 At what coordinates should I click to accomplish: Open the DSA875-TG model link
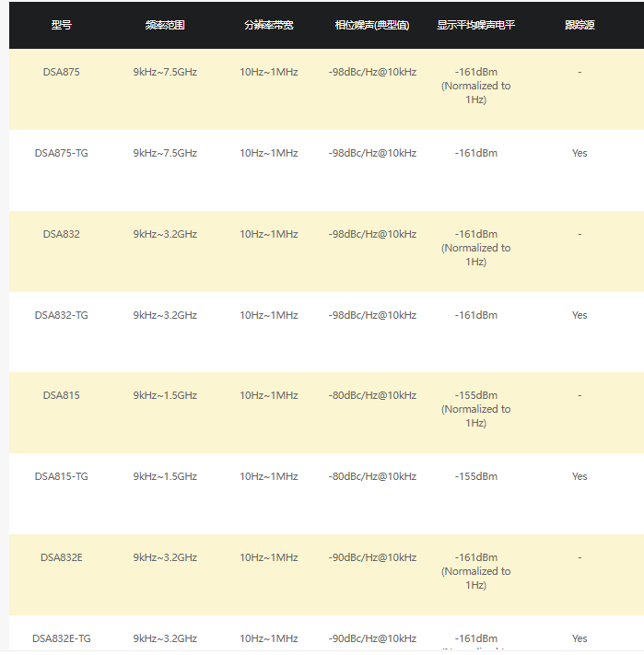pyautogui.click(x=61, y=153)
